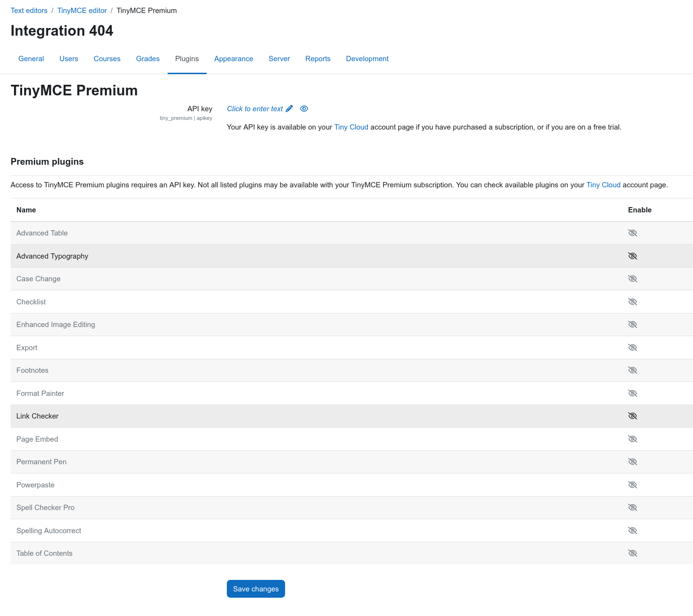Click the 'tiny_premium | apikey' setting identifier
The width and height of the screenshot is (693, 616).
(x=186, y=118)
